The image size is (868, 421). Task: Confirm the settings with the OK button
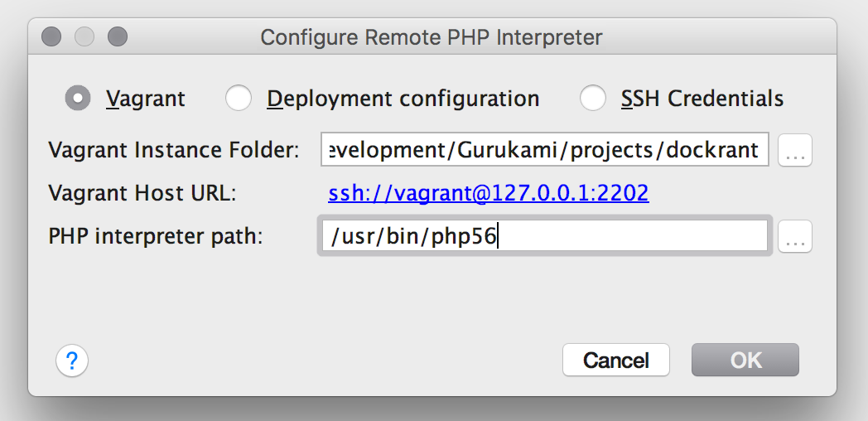coord(745,361)
